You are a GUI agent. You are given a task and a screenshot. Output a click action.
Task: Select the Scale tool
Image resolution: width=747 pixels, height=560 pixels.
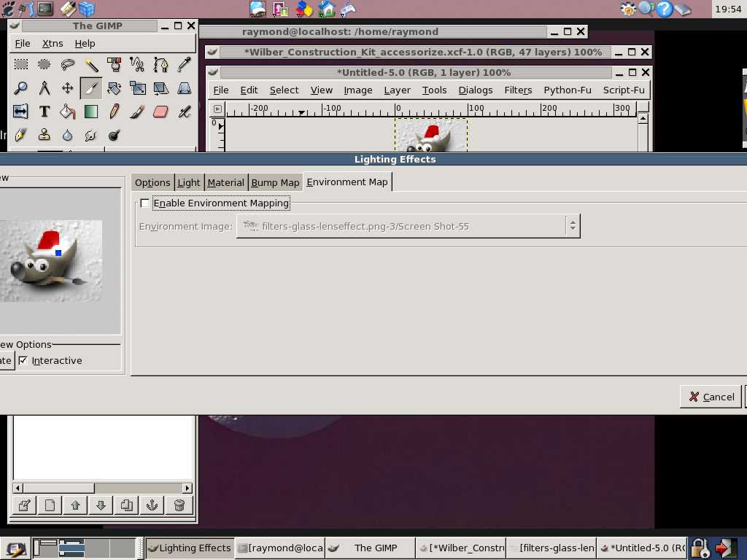(137, 88)
